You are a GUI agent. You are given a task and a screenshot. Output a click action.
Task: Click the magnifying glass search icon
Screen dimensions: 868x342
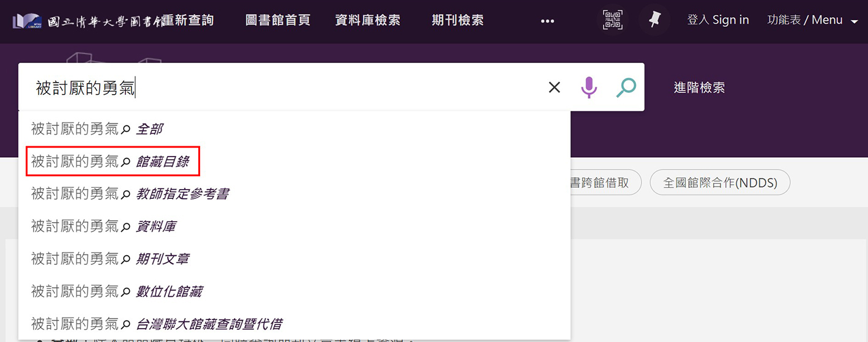(626, 87)
